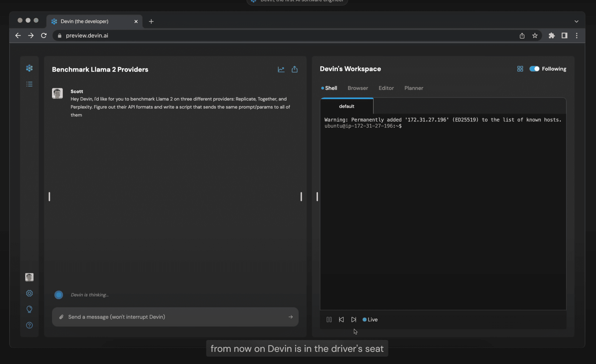This screenshot has width=596, height=364.
Task: Pause the workspace playback
Action: [329, 319]
